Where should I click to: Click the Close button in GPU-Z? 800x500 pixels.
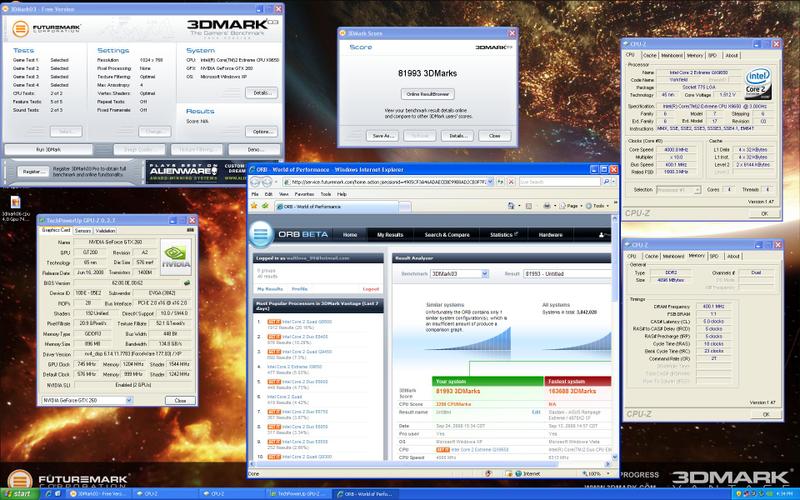(180, 401)
